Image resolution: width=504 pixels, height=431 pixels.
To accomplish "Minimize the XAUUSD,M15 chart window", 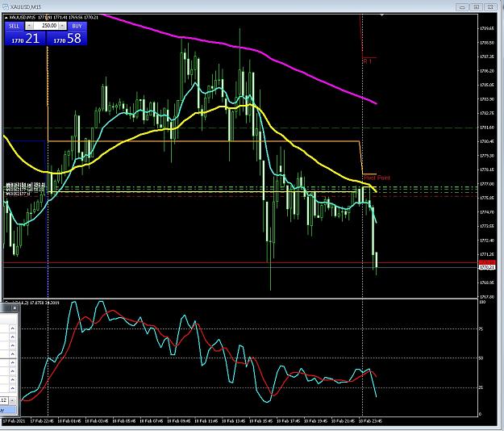I will point(463,6).
